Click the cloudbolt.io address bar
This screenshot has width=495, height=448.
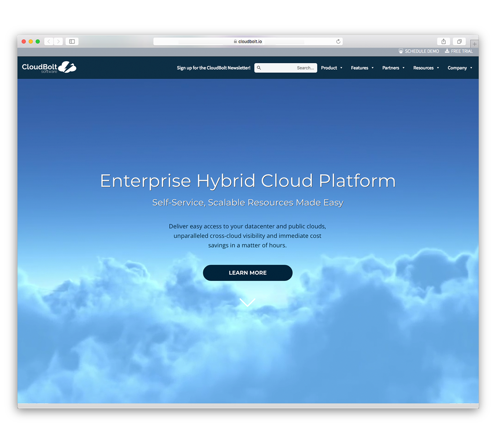[x=248, y=42]
